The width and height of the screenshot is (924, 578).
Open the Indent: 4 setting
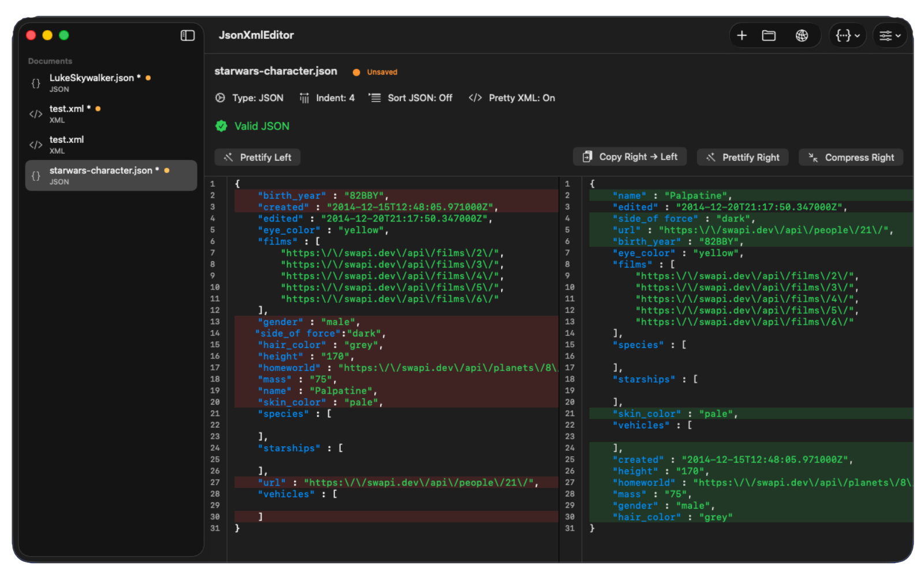[x=335, y=98]
